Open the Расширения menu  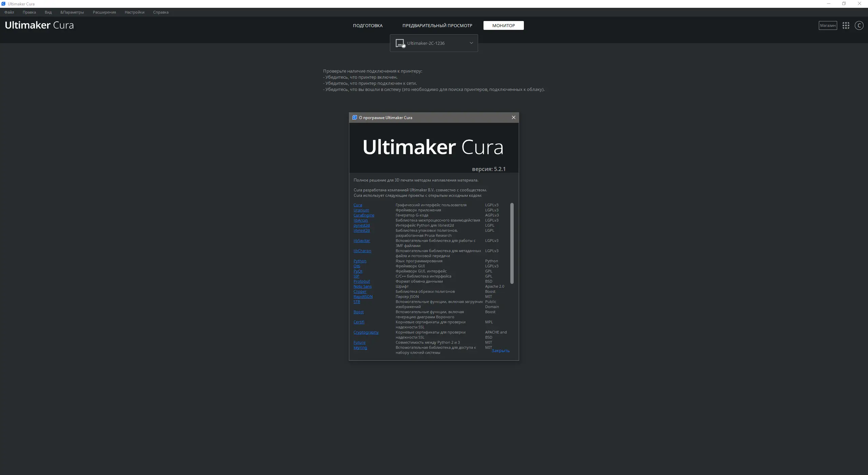coord(104,12)
